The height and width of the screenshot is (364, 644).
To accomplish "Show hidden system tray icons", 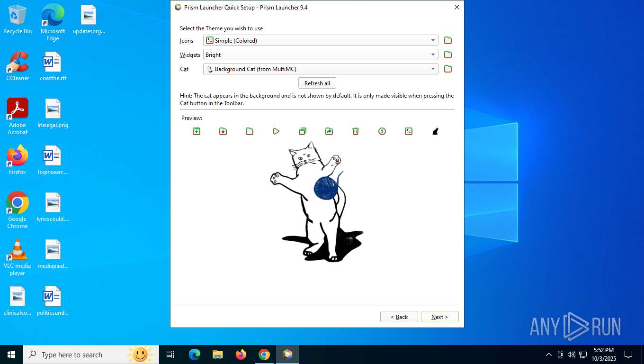I will point(549,355).
